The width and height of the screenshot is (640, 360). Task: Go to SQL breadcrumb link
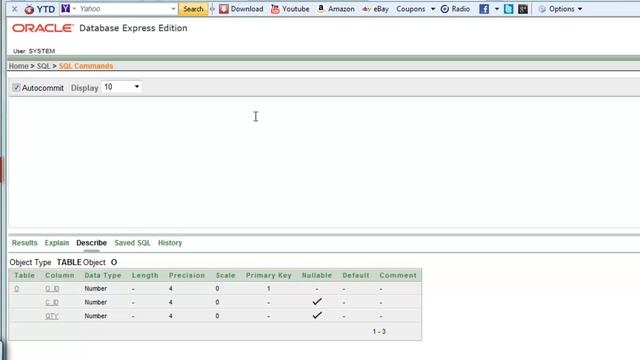pyautogui.click(x=43, y=66)
